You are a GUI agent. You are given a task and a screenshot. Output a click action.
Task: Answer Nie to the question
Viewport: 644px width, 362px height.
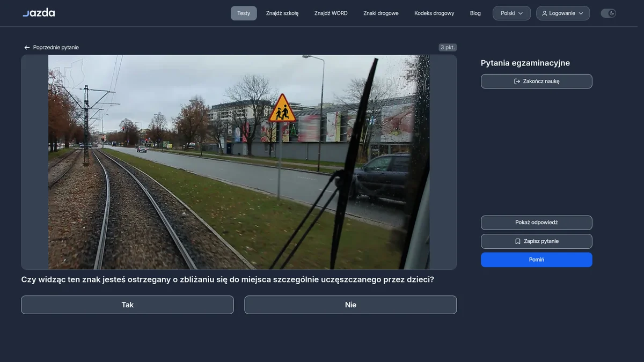tap(350, 305)
